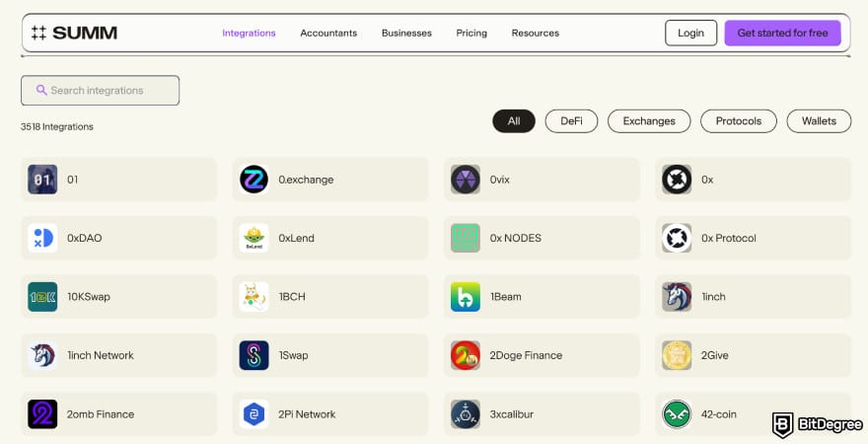Open the Businesses nav item

pos(406,34)
